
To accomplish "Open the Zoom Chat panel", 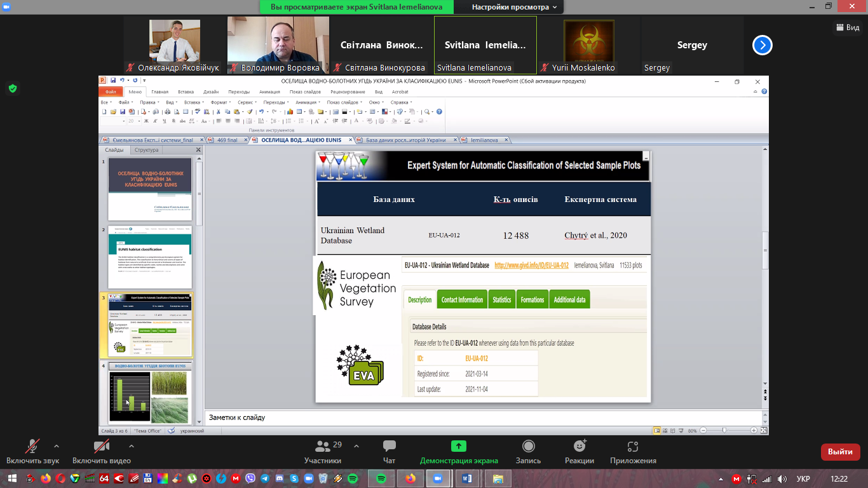I will [389, 447].
